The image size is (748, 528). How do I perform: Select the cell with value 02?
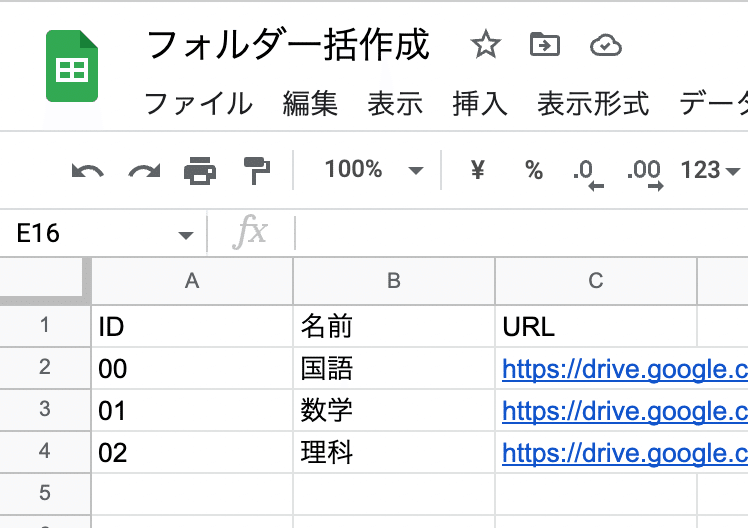coord(192,452)
